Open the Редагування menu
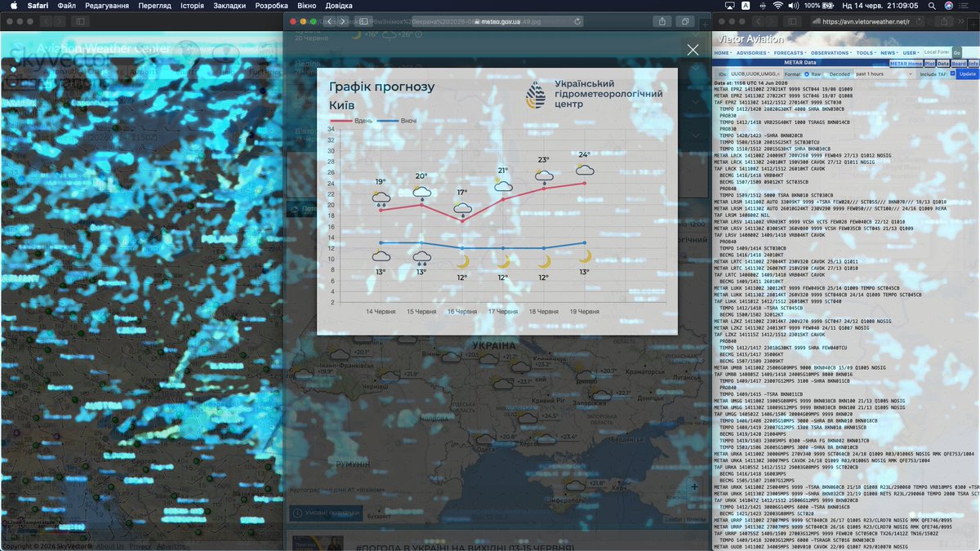Screen dimensions: 980x551 click(106, 5)
